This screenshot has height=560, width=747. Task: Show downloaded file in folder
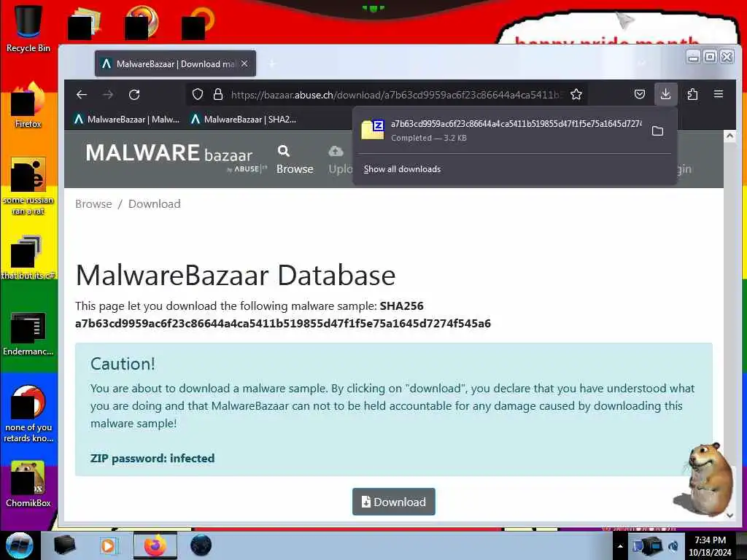[x=657, y=131]
